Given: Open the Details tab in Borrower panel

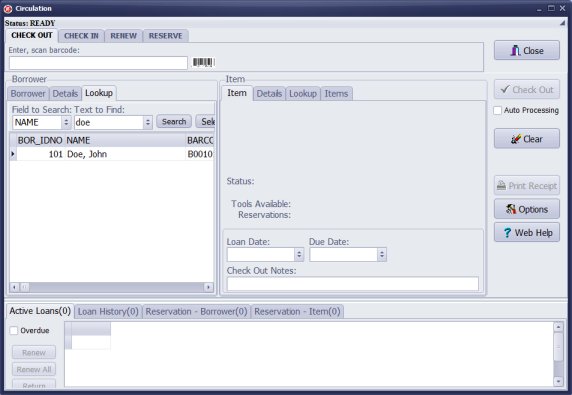Looking at the screenshot, I should [x=65, y=94].
